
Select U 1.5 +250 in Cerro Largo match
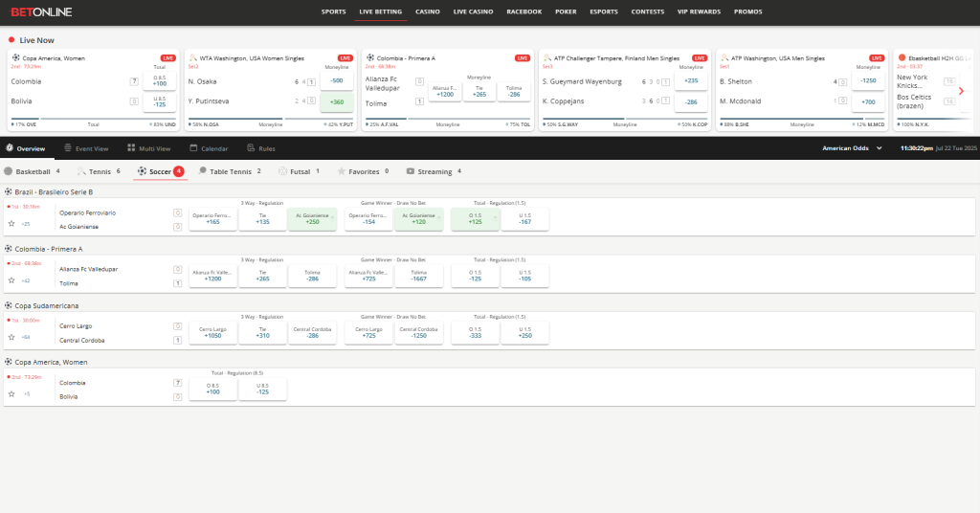[525, 333]
